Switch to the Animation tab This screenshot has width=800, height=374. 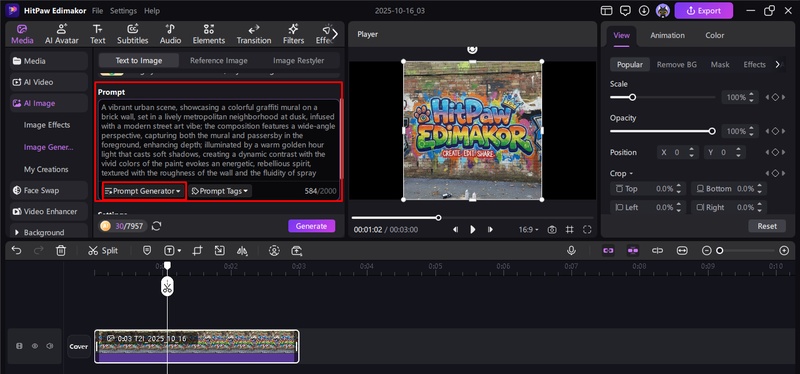pyautogui.click(x=667, y=35)
